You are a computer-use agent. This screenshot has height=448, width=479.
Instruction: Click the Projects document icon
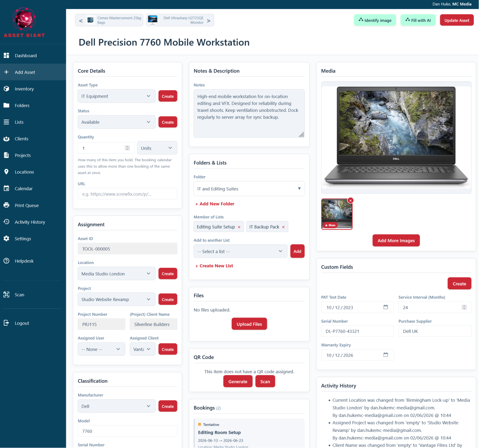pos(6,155)
